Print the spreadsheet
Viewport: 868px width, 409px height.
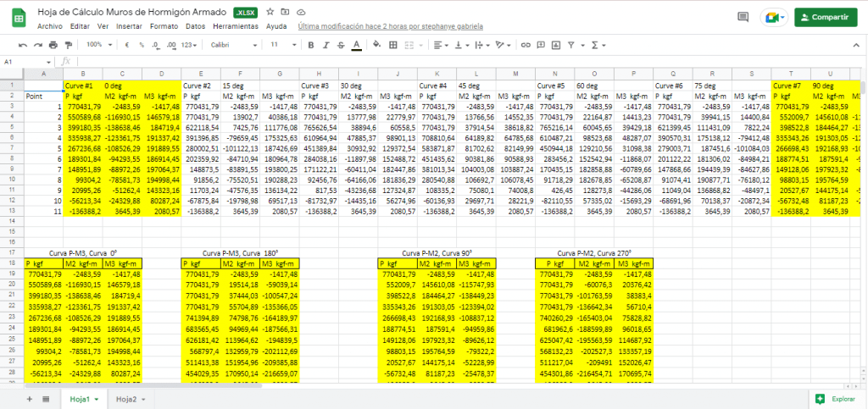coord(53,45)
